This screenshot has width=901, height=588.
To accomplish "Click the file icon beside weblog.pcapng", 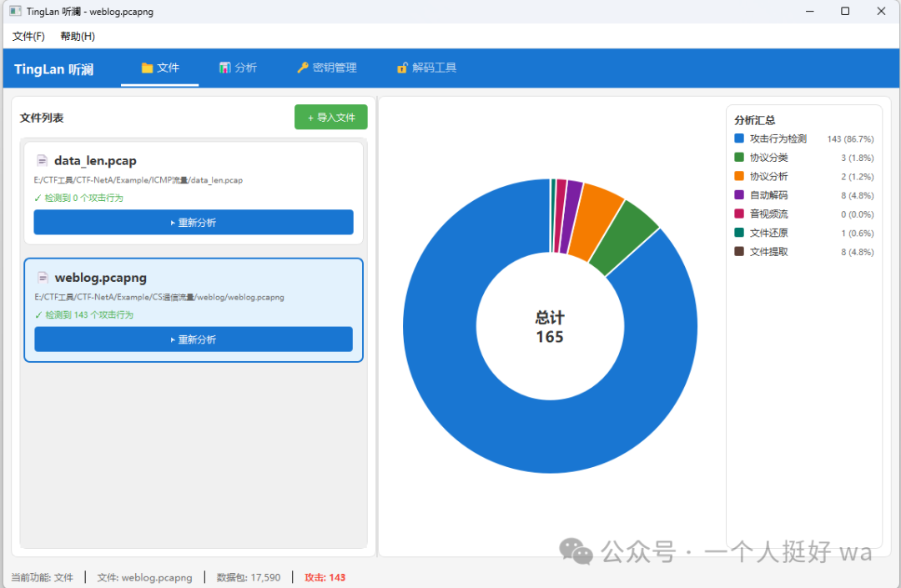I will coord(43,278).
